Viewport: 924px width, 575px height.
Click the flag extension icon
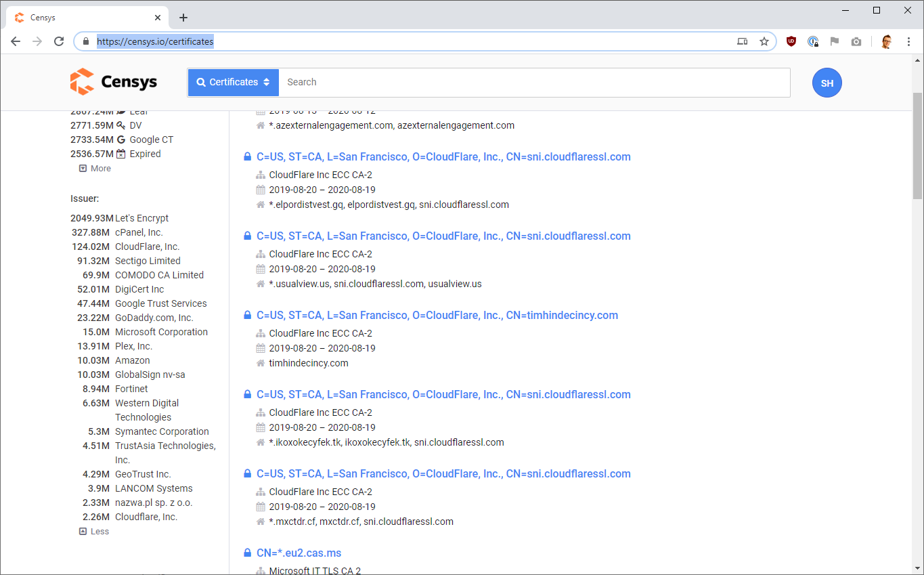(x=835, y=41)
